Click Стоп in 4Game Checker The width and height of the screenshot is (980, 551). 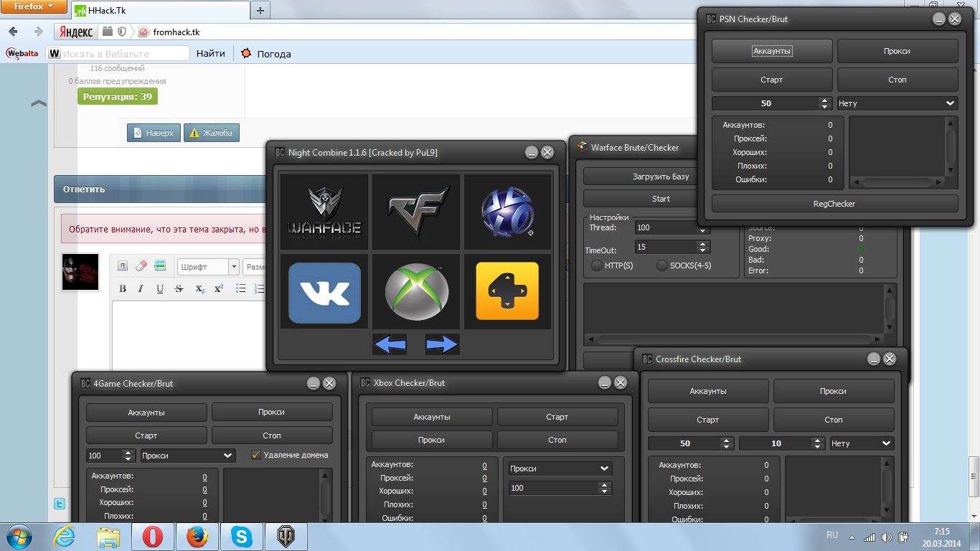pyautogui.click(x=272, y=435)
